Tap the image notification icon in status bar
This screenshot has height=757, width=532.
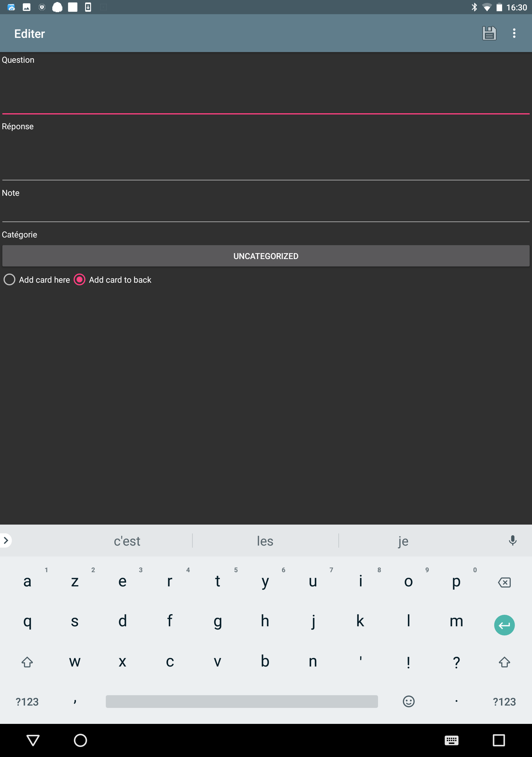[x=27, y=7]
